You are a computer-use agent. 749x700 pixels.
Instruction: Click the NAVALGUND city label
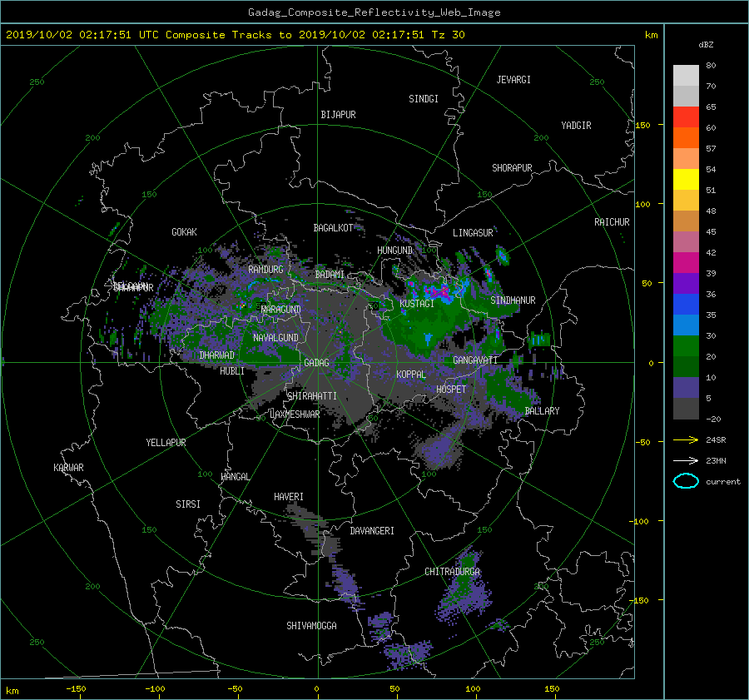point(275,338)
